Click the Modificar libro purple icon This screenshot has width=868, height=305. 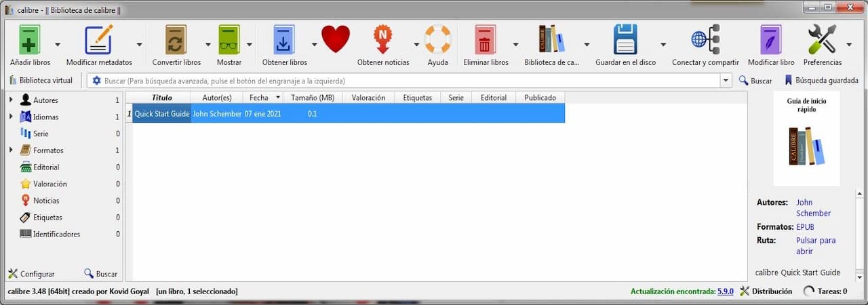click(771, 39)
